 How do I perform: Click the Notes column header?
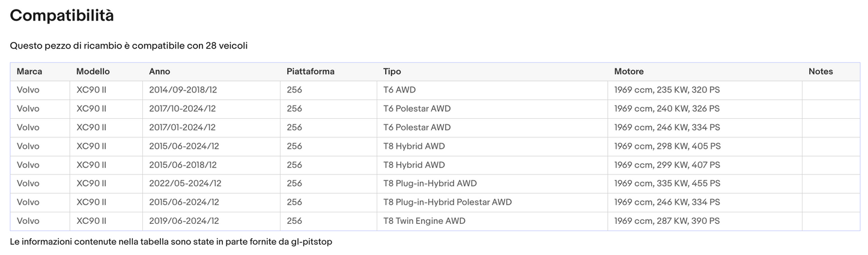click(821, 71)
